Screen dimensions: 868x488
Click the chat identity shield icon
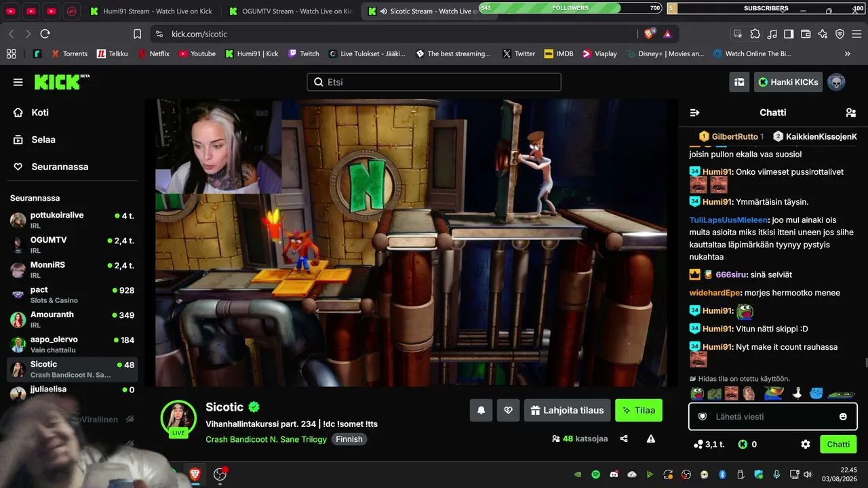click(x=703, y=416)
